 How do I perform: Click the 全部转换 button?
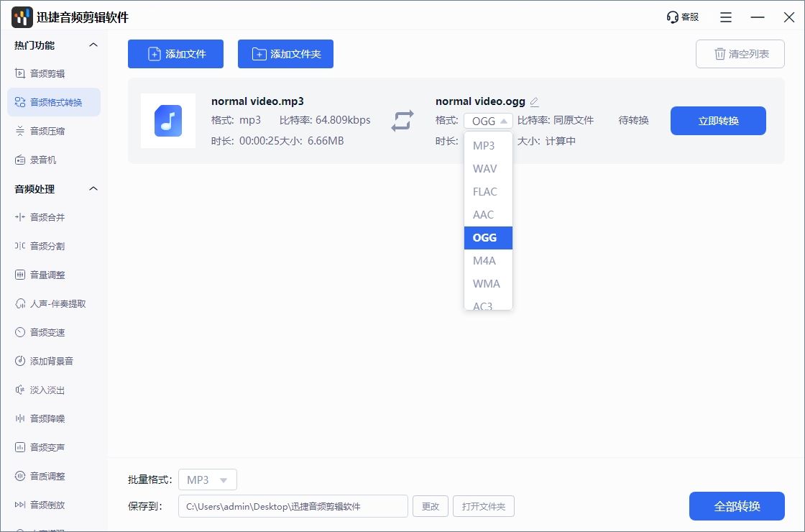[x=737, y=506]
